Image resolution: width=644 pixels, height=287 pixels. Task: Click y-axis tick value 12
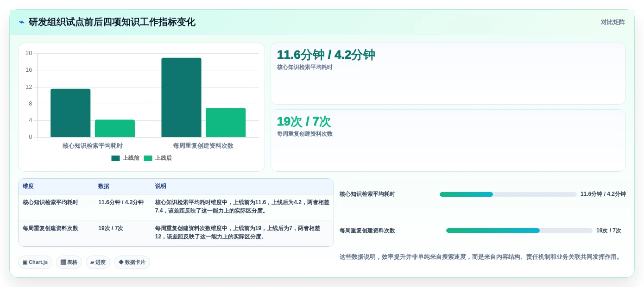[x=29, y=87]
